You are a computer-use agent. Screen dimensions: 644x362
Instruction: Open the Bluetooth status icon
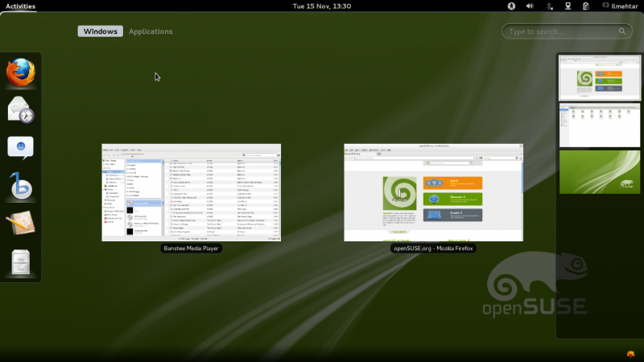[549, 6]
